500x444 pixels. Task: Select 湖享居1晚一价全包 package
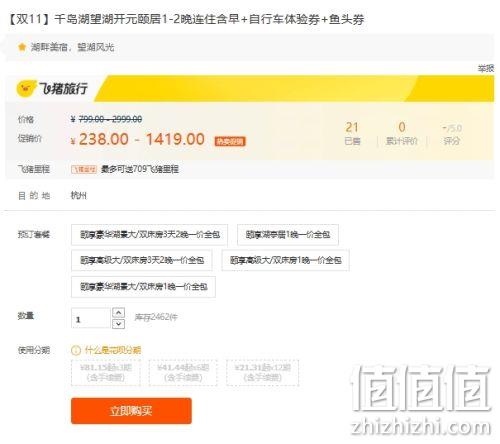288,235
